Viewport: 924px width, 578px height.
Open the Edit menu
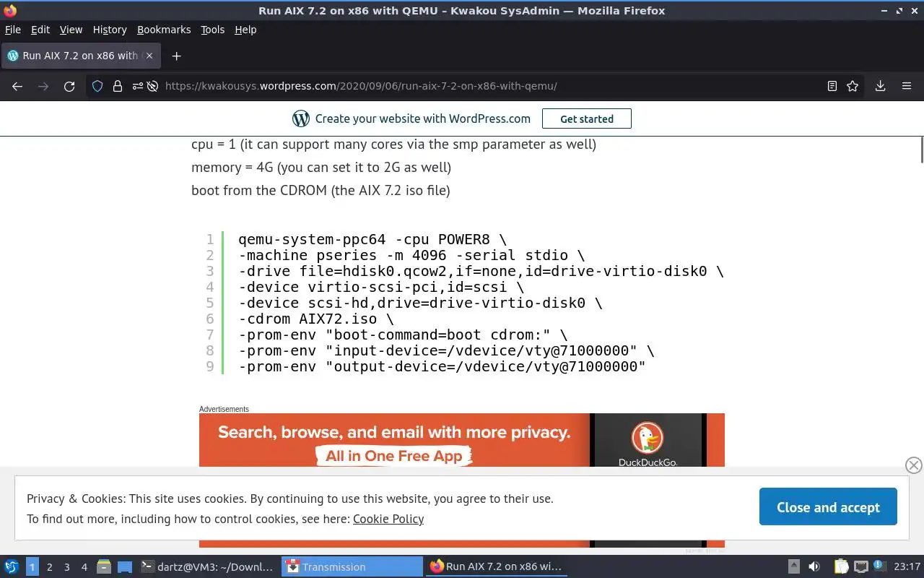40,30
